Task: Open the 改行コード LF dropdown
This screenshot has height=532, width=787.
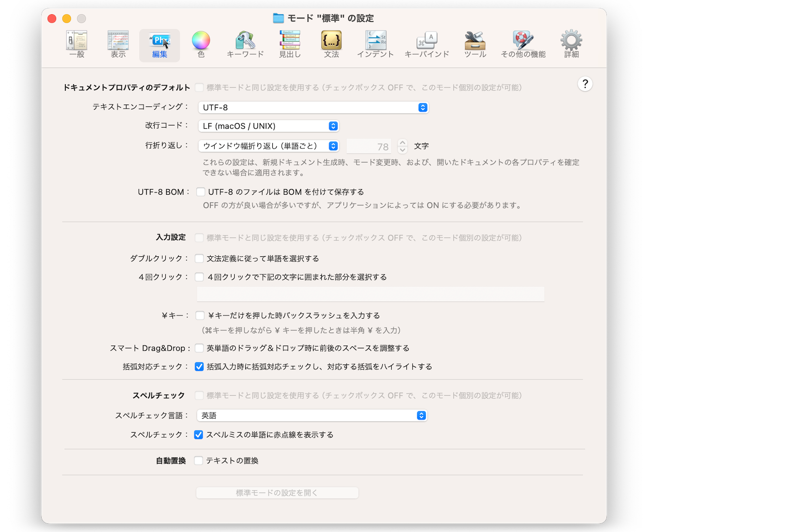Action: [269, 126]
